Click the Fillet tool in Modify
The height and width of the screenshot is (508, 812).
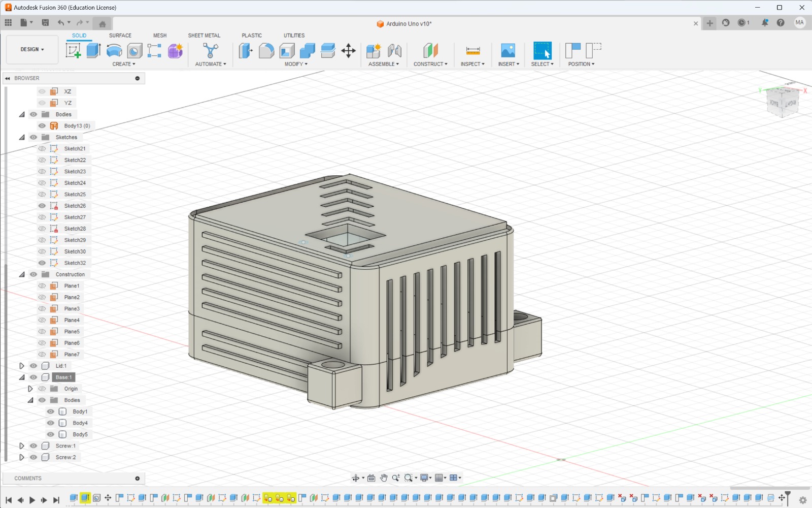tap(266, 50)
